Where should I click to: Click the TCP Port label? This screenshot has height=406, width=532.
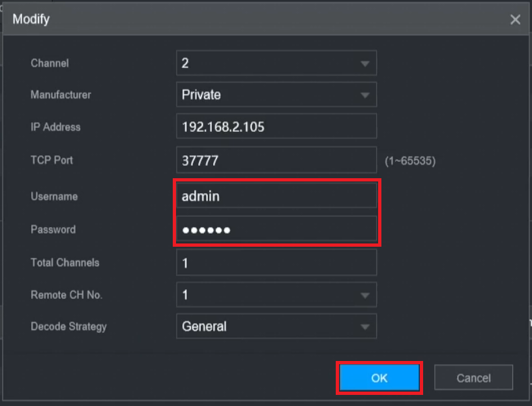click(x=52, y=160)
